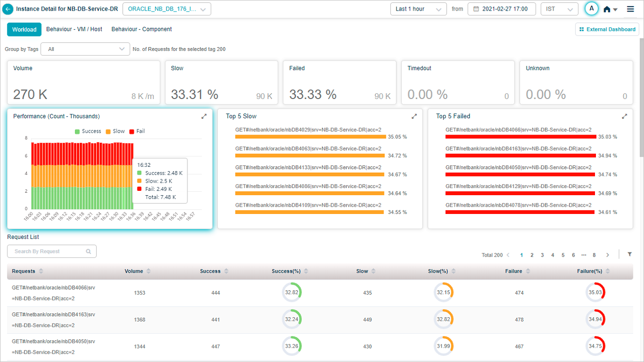Expand the Top 5 Slow panel
This screenshot has width=644, height=362.
[x=414, y=116]
